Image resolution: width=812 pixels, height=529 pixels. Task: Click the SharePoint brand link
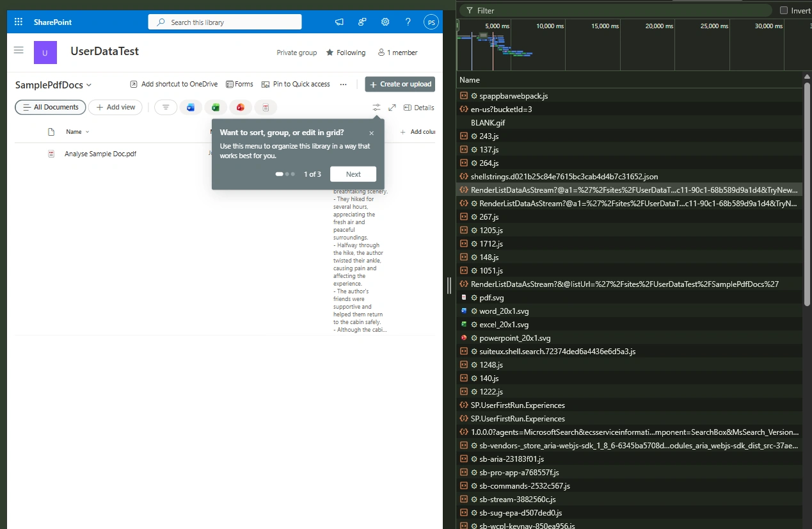52,22
